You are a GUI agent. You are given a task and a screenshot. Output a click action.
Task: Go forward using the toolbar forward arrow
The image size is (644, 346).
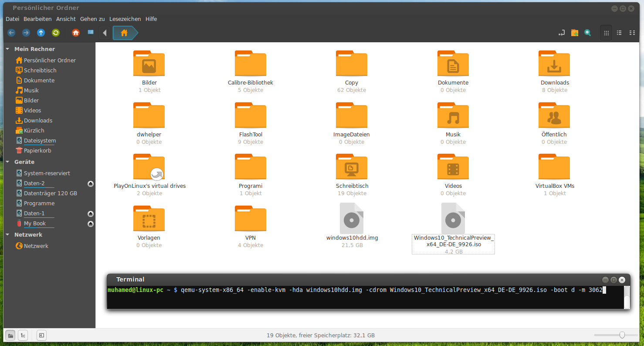point(26,33)
